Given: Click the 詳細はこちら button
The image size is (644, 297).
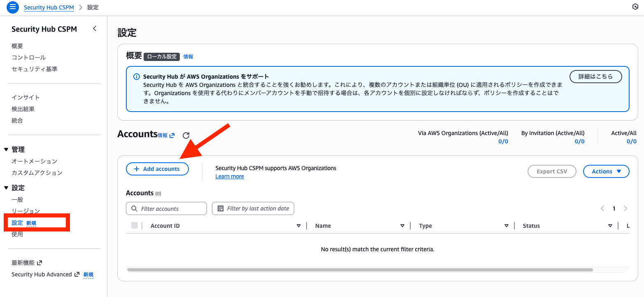Looking at the screenshot, I should (595, 77).
